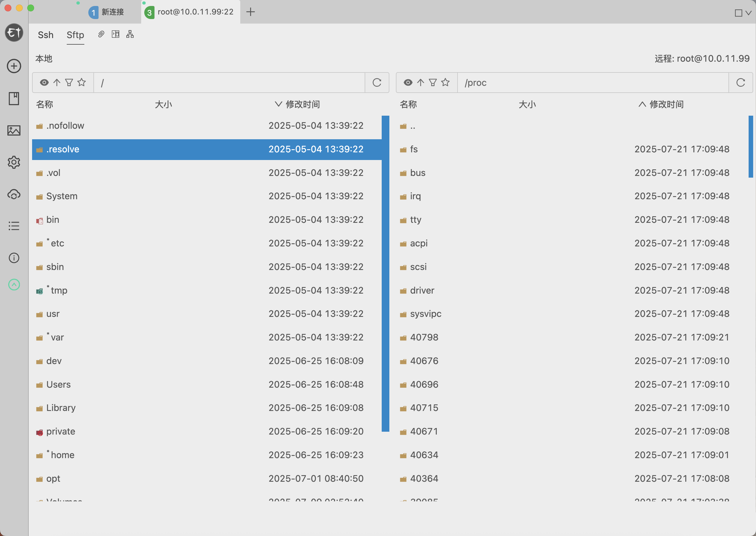
Task: Select the remote 40798 folder
Action: (x=572, y=337)
